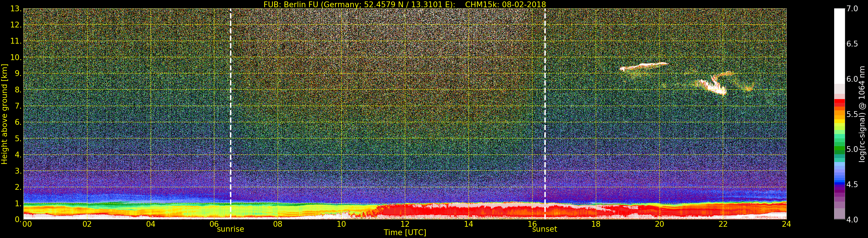Click the 4.0 colorbar tick label
The image size is (868, 238).
tap(852, 220)
